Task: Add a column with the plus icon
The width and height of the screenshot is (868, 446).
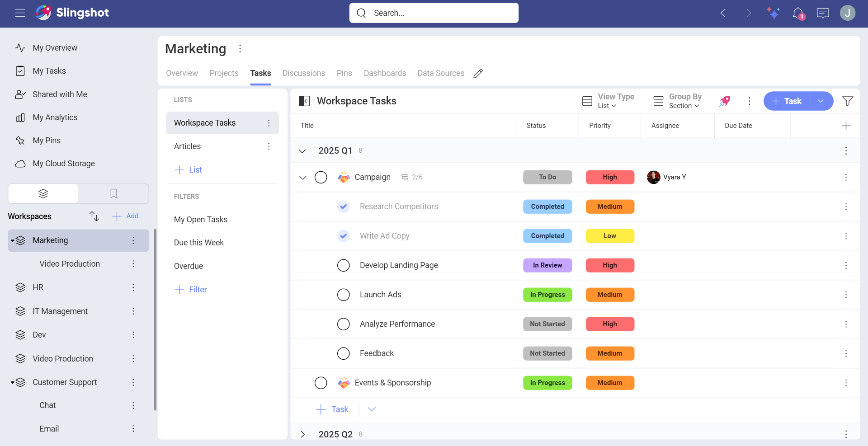Action: (x=846, y=126)
